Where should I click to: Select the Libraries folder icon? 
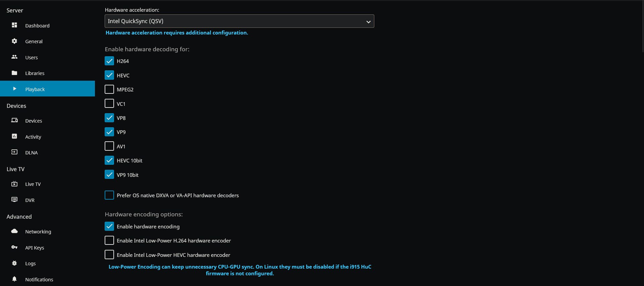14,73
